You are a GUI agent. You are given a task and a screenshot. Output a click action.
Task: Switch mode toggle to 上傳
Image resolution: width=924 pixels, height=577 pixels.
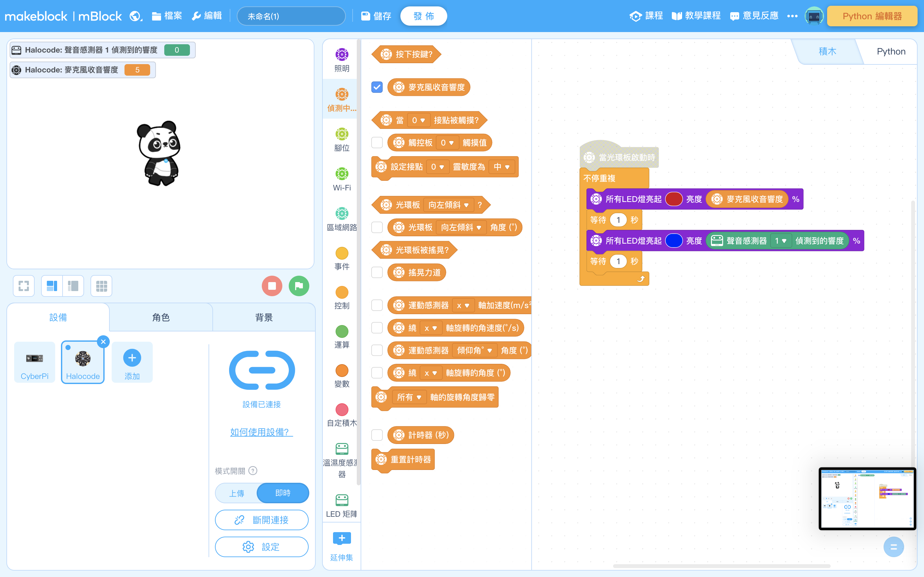(x=237, y=493)
